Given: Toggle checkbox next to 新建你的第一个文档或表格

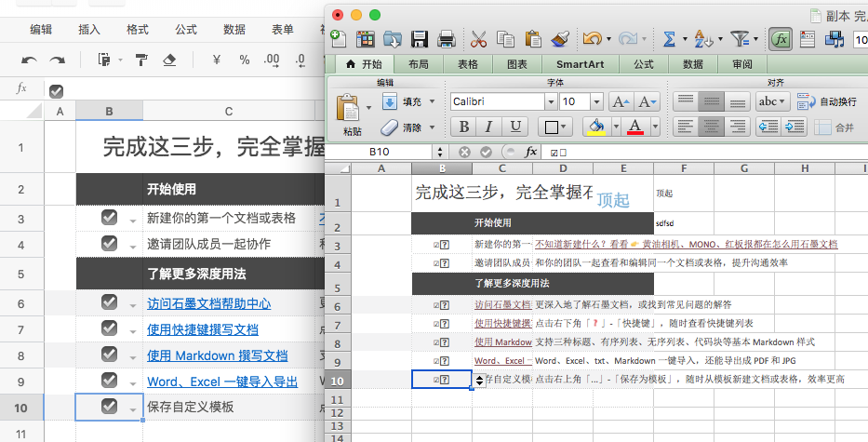Looking at the screenshot, I should [109, 218].
